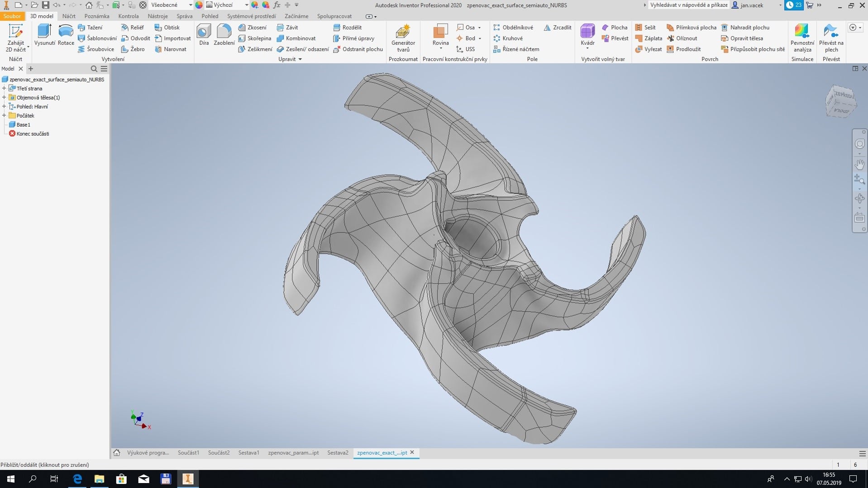868x488 pixels.
Task: Open File Explorer from the taskbar
Action: pyautogui.click(x=99, y=479)
